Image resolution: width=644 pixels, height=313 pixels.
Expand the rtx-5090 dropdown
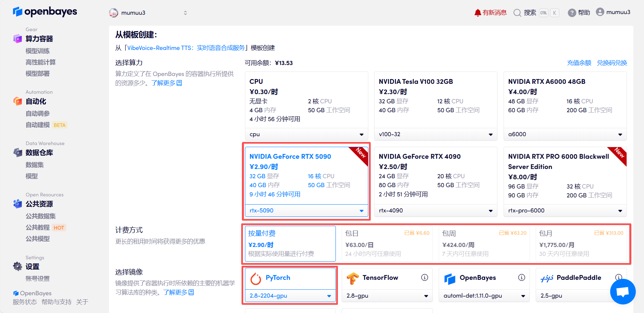(306, 210)
